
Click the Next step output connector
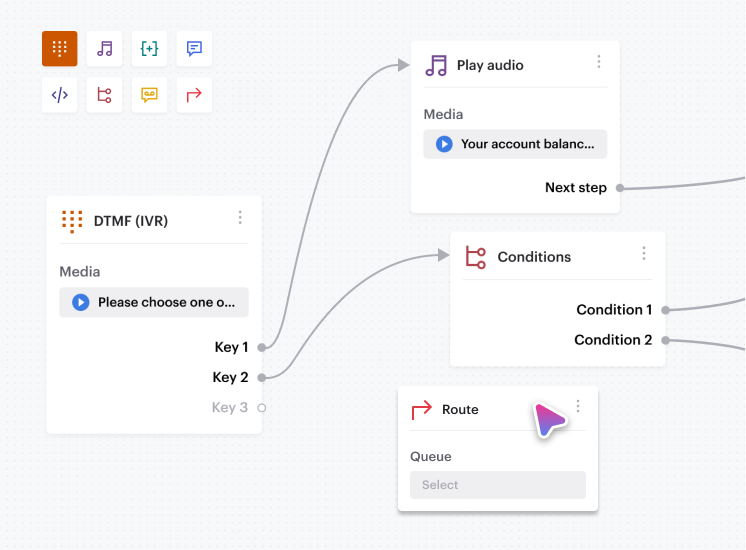(620, 188)
